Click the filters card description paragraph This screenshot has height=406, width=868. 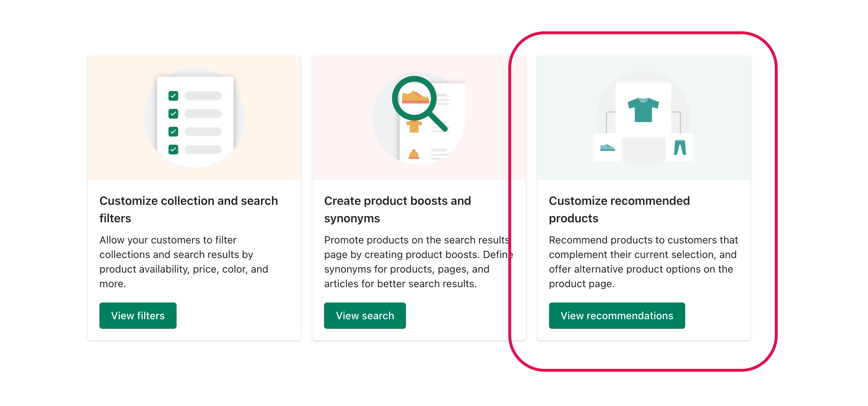pos(184,262)
